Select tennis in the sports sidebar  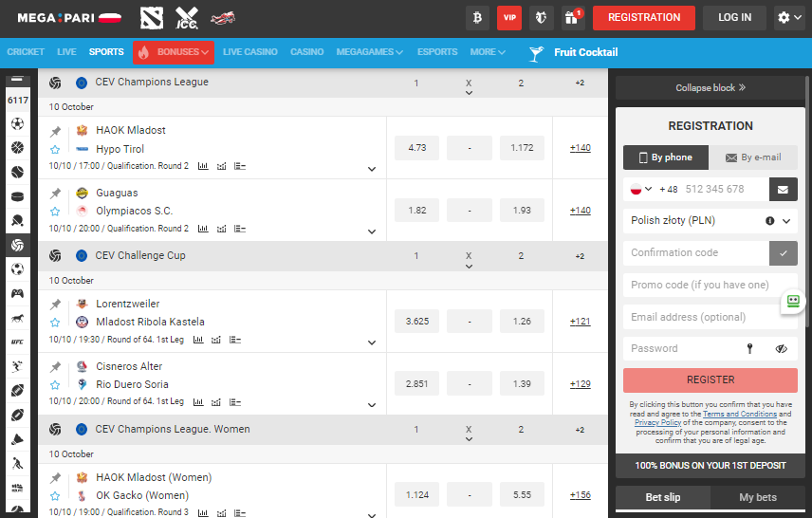pos(18,172)
